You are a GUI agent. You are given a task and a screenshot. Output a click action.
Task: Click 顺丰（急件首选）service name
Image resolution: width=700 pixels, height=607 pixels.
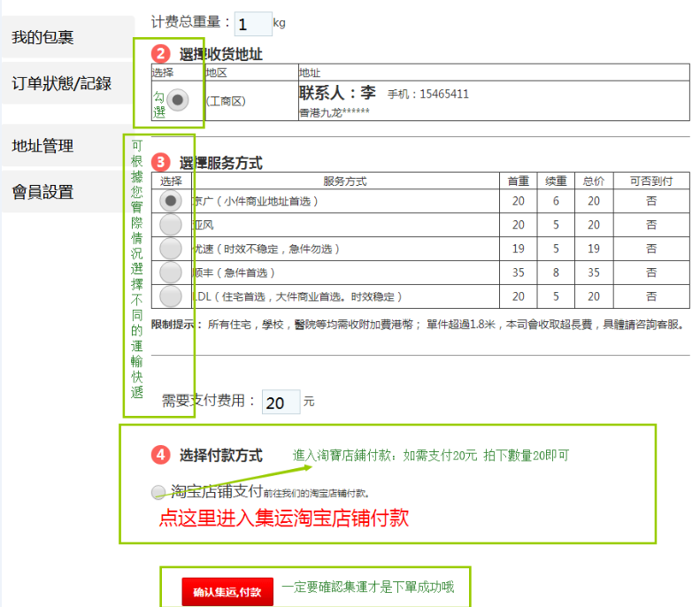[x=234, y=273]
